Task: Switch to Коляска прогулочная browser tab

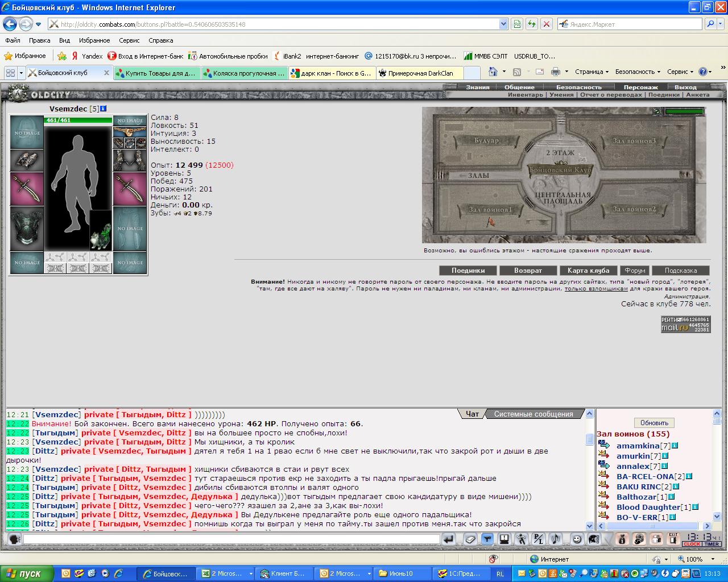Action: click(245, 73)
